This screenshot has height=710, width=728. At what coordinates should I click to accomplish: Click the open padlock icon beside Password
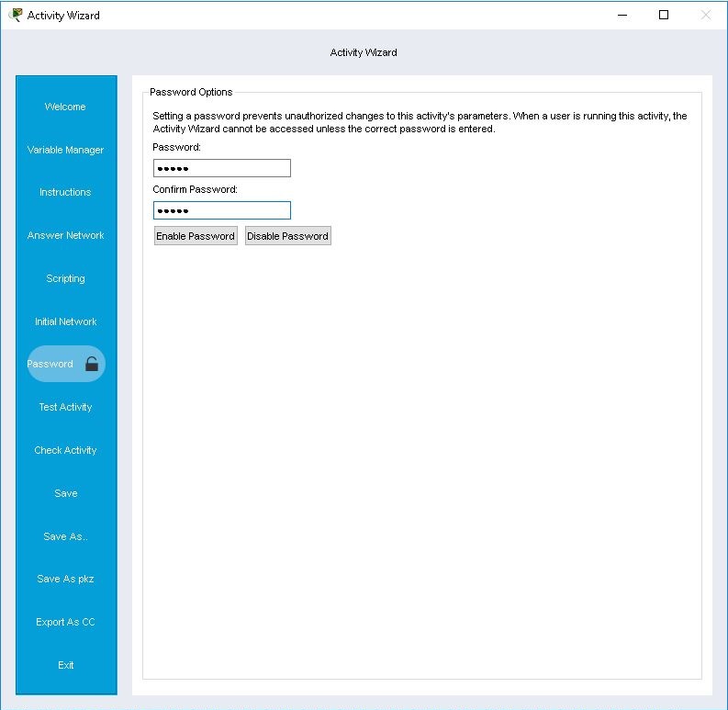pos(92,364)
